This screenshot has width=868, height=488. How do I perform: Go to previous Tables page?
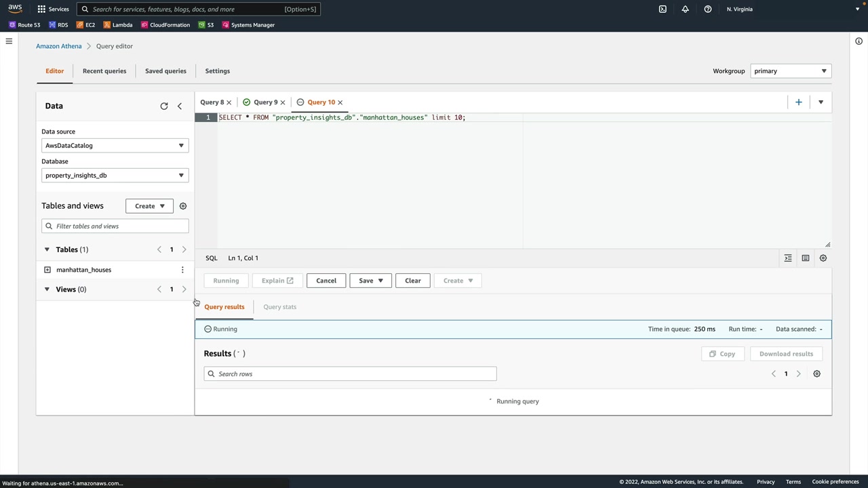point(159,249)
